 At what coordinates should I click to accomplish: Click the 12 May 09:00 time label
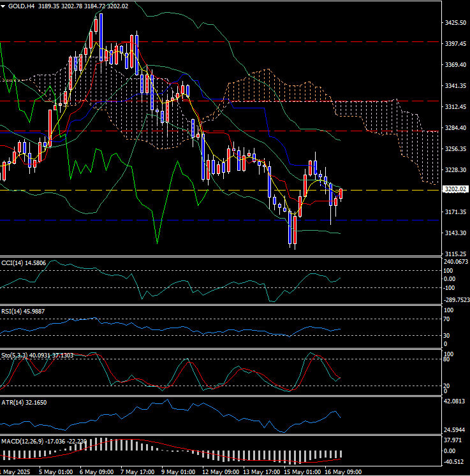(x=221, y=472)
